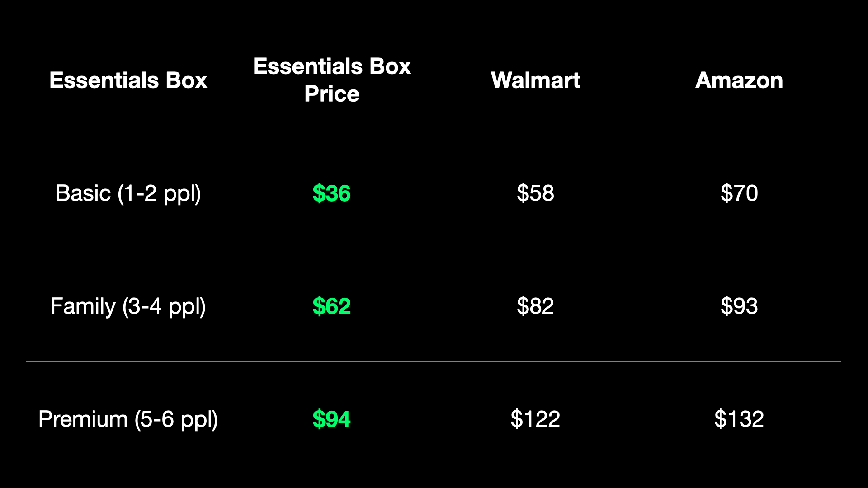The image size is (868, 488).
Task: Select the 'Essentials Box Price' column header
Action: (x=332, y=80)
